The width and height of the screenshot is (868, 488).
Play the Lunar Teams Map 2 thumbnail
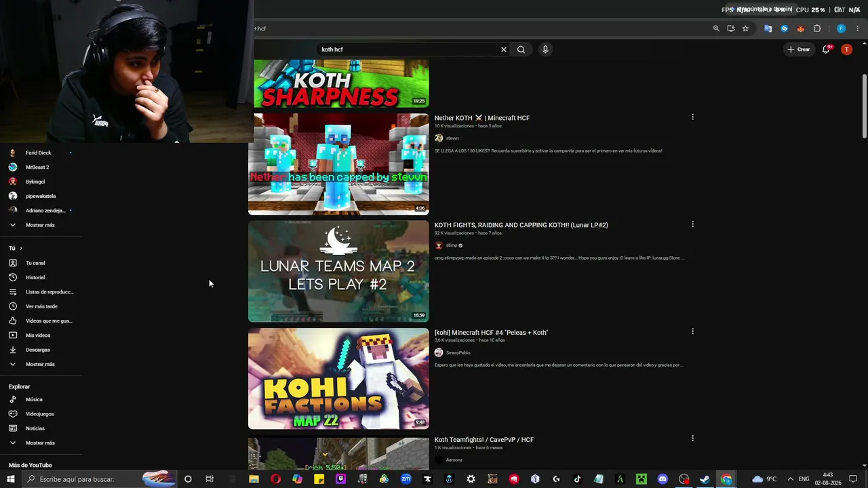338,271
